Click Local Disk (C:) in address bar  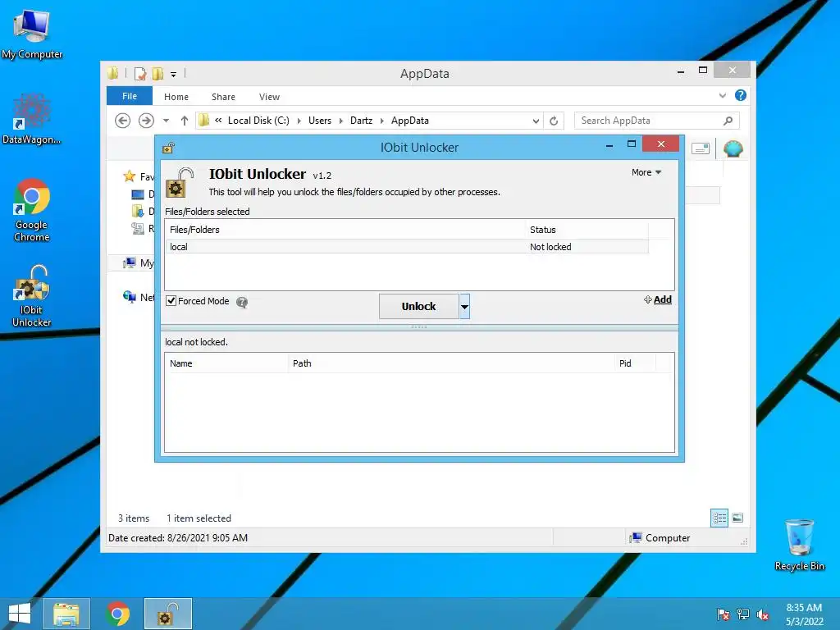point(258,121)
